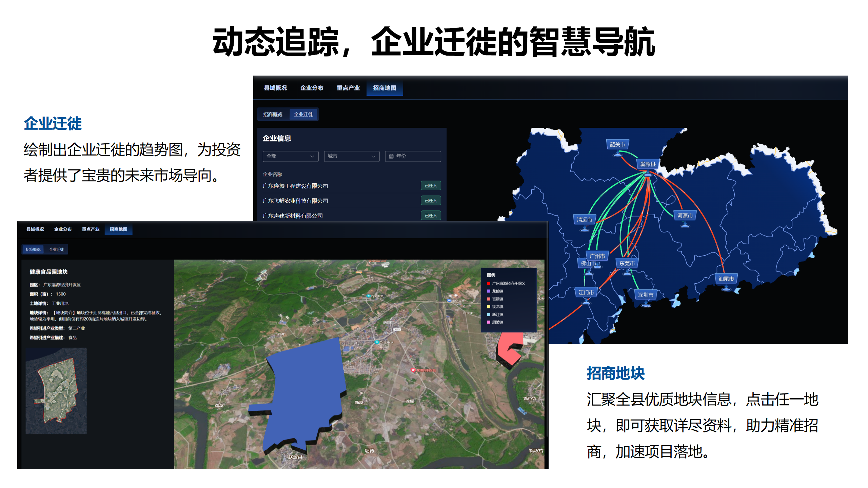
Task: Switch to the 企业迁徙 sub-tab
Action: [x=304, y=114]
